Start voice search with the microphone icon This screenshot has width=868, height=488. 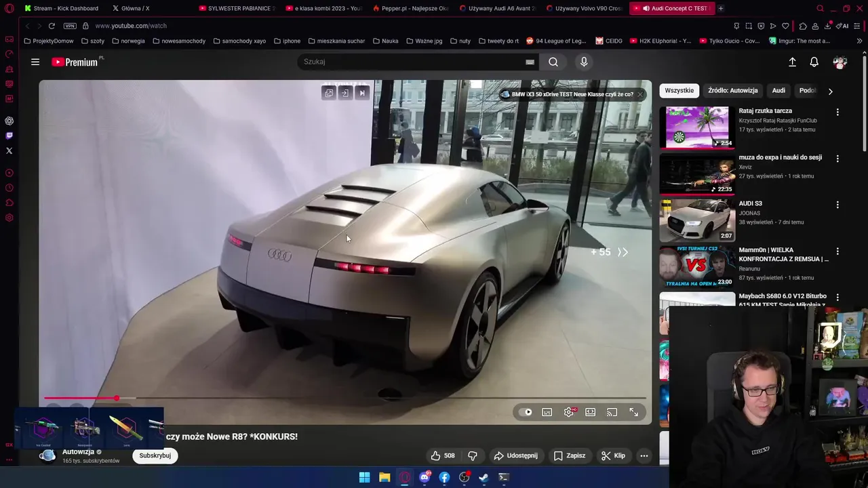tap(584, 62)
